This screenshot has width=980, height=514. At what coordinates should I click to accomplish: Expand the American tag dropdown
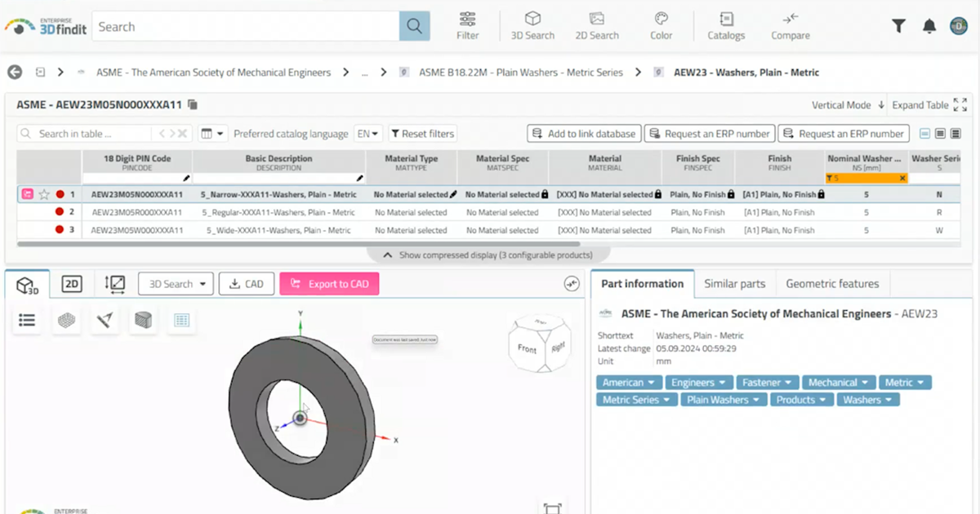point(629,382)
